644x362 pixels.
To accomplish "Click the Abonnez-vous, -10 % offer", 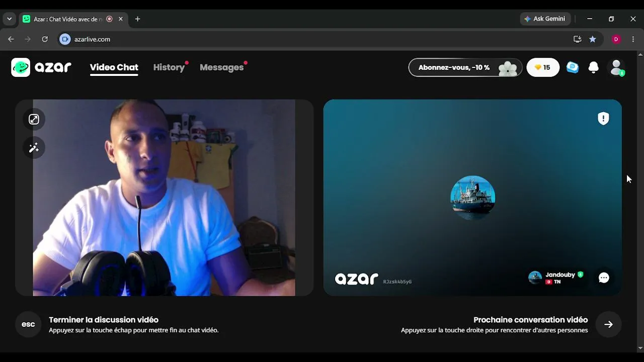I will coord(464,67).
